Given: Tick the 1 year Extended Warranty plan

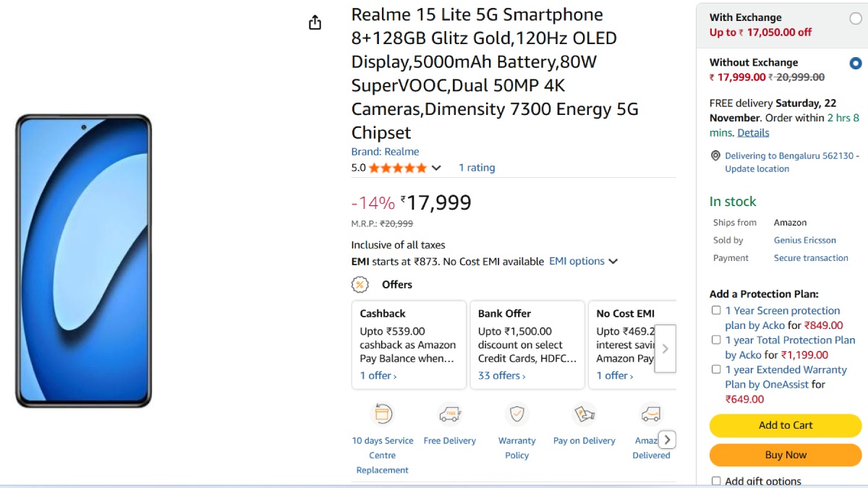Looking at the screenshot, I should click(716, 369).
